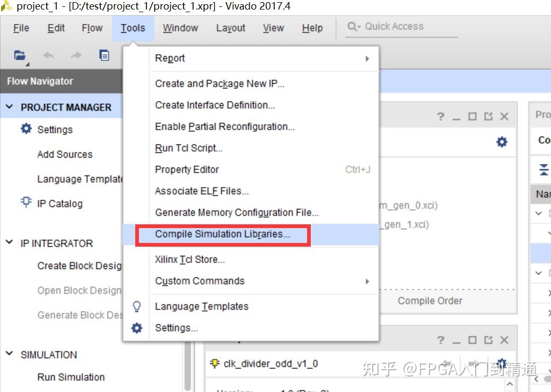Click scrollbar up arrow in lower right

[x=510, y=384]
